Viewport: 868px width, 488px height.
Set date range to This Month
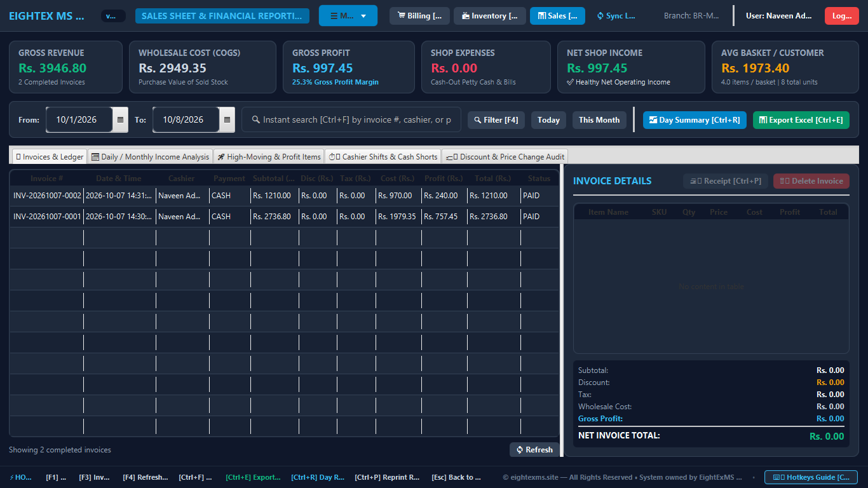point(599,120)
